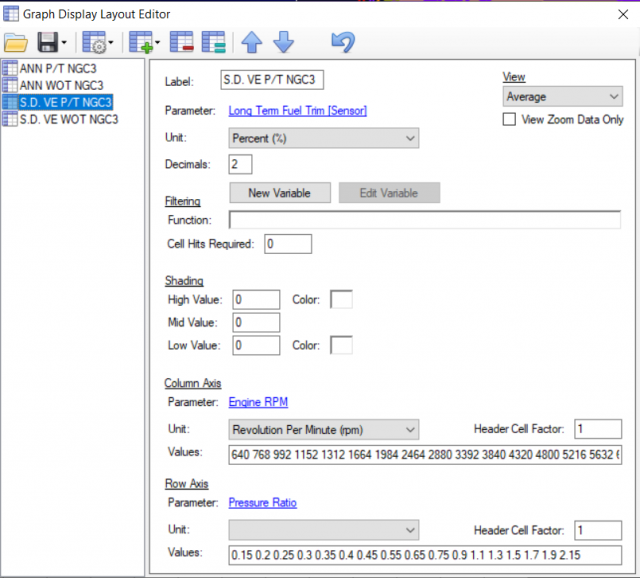Open the Revolution Per Minute unit dropdown

(321, 429)
